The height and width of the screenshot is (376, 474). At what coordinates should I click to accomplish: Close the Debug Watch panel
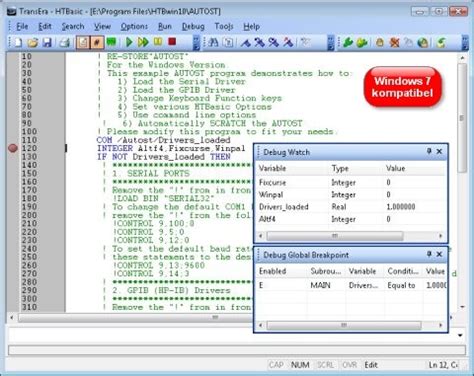click(x=439, y=151)
